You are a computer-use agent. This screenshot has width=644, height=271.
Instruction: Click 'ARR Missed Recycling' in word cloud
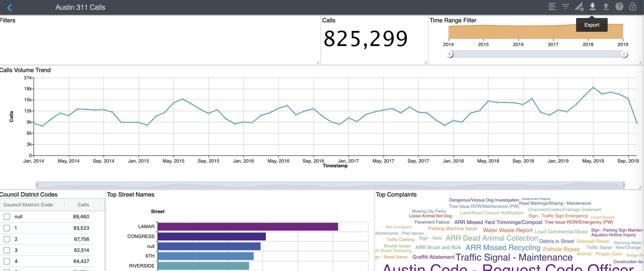[503, 247]
